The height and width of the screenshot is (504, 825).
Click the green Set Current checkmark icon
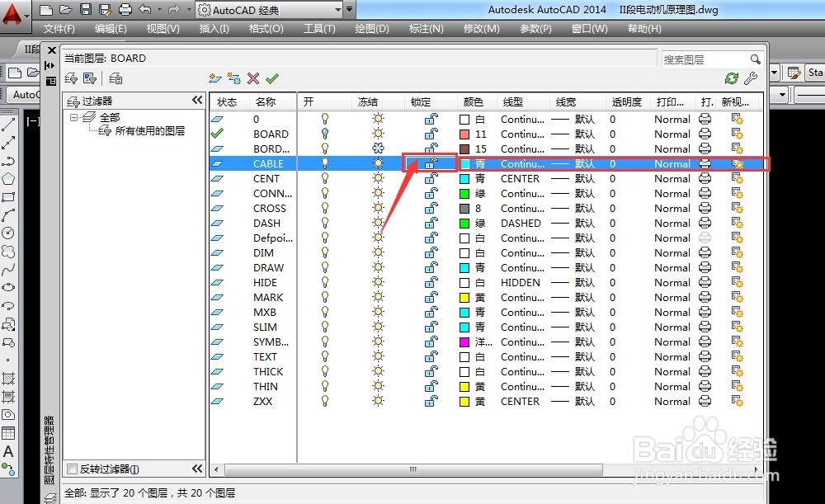point(272,78)
